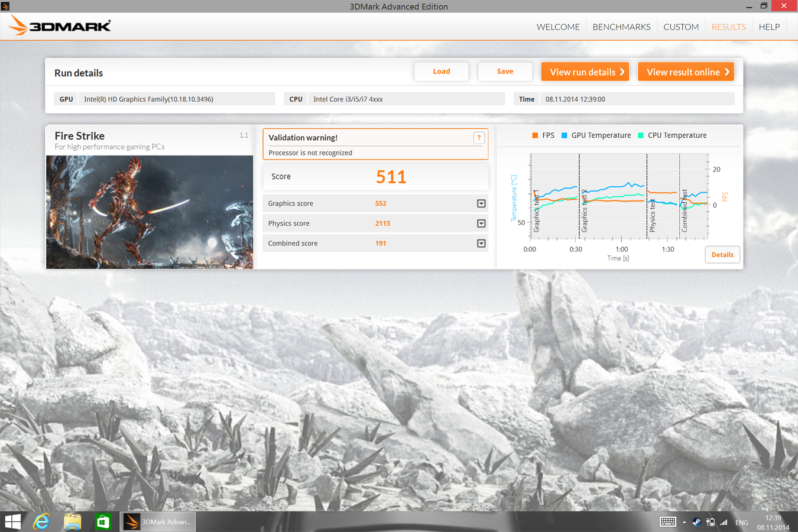
Task: Expand the Graphics score details
Action: [x=481, y=203]
